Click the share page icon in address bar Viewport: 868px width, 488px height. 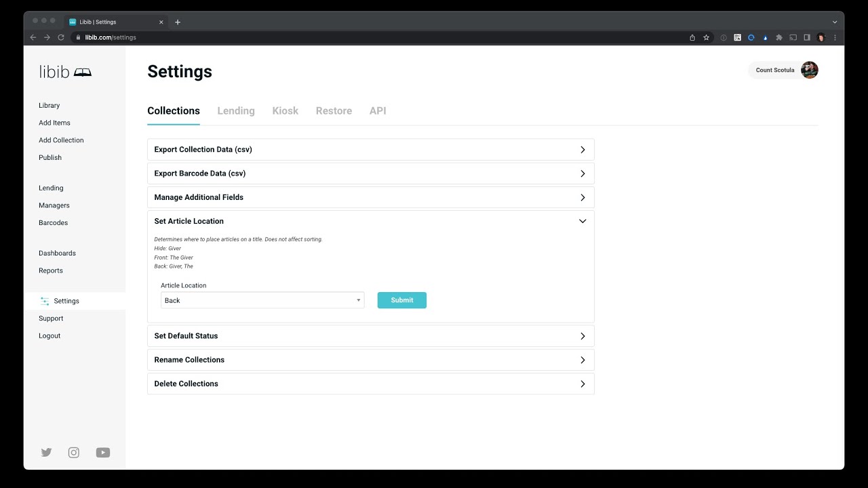coord(692,37)
